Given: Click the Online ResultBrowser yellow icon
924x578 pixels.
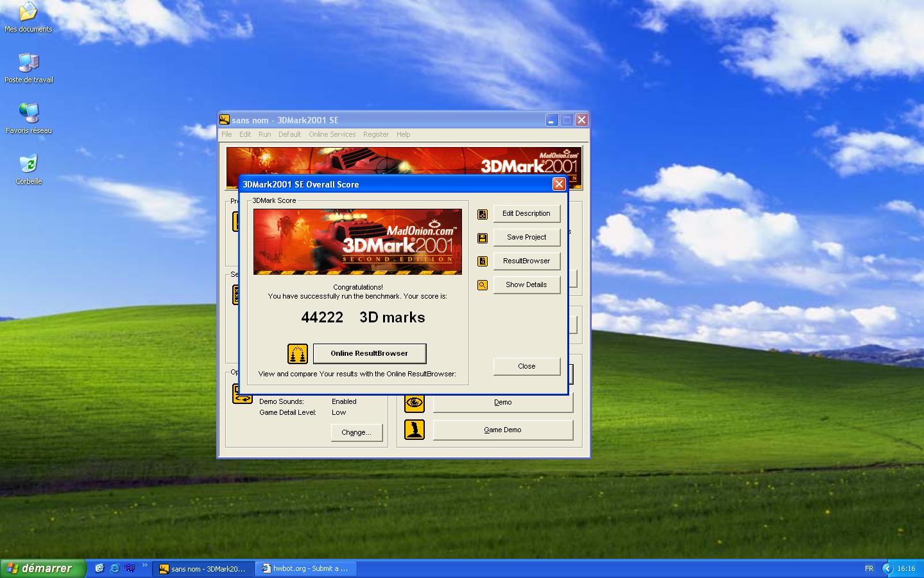Looking at the screenshot, I should 298,354.
